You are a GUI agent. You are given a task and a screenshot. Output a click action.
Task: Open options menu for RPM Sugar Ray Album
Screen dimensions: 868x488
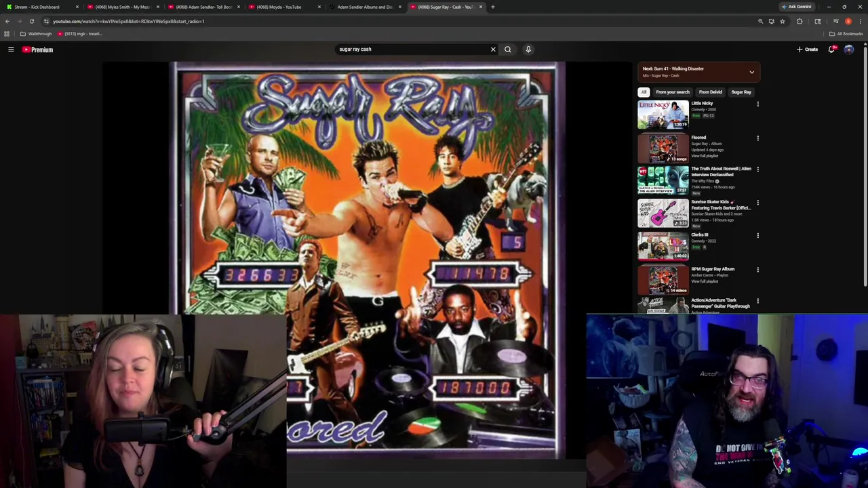757,270
